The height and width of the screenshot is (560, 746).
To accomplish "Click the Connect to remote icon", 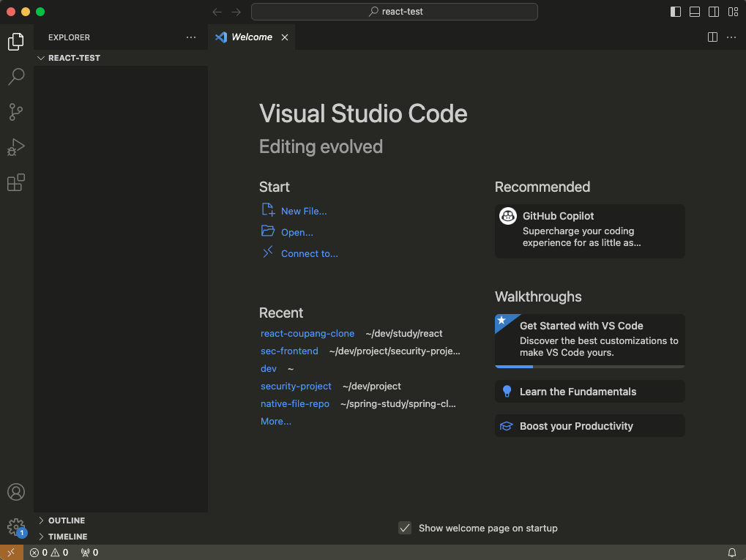I will tap(268, 252).
